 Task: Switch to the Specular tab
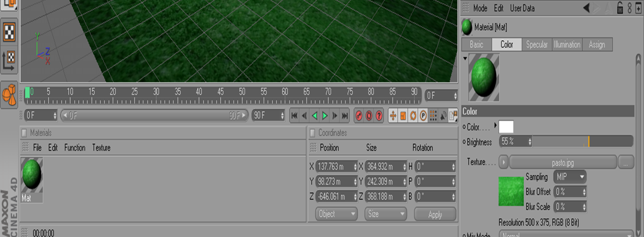click(x=536, y=44)
